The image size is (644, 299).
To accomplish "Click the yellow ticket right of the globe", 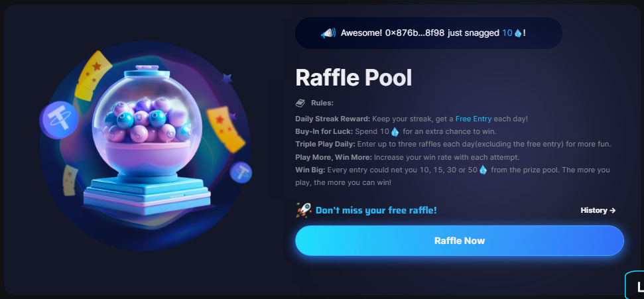I will (226, 129).
